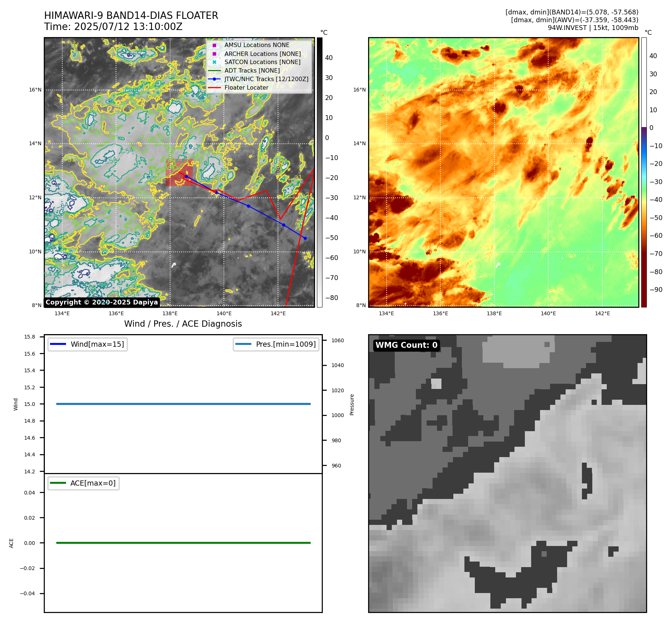Click the 16°N label on left map
Image resolution: width=672 pixels, height=626 pixels.
point(35,90)
